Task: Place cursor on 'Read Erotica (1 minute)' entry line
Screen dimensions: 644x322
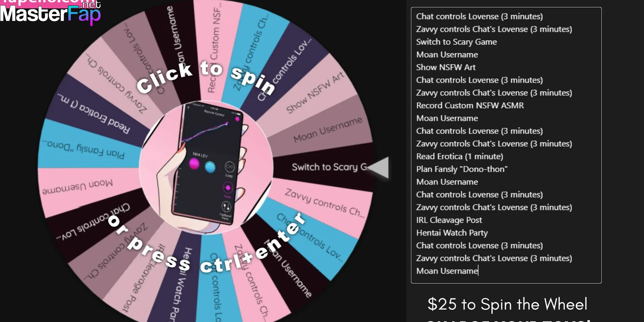Action: [x=460, y=157]
